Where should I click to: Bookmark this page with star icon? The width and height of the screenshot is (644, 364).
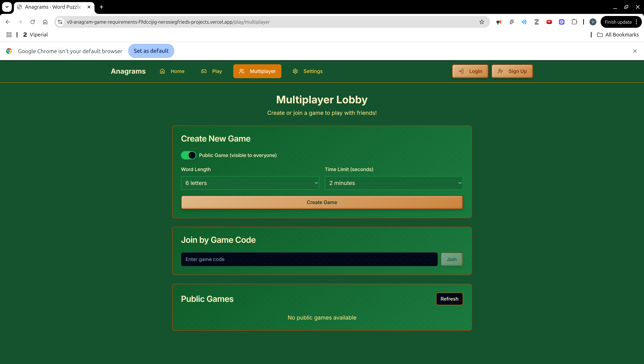(482, 22)
